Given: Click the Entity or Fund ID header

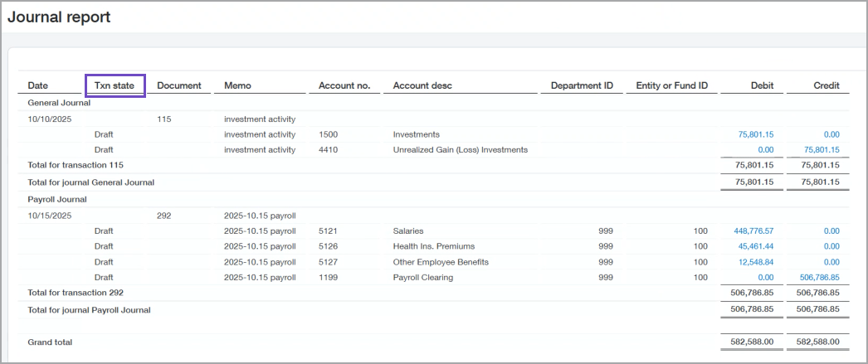Looking at the screenshot, I should 671,85.
